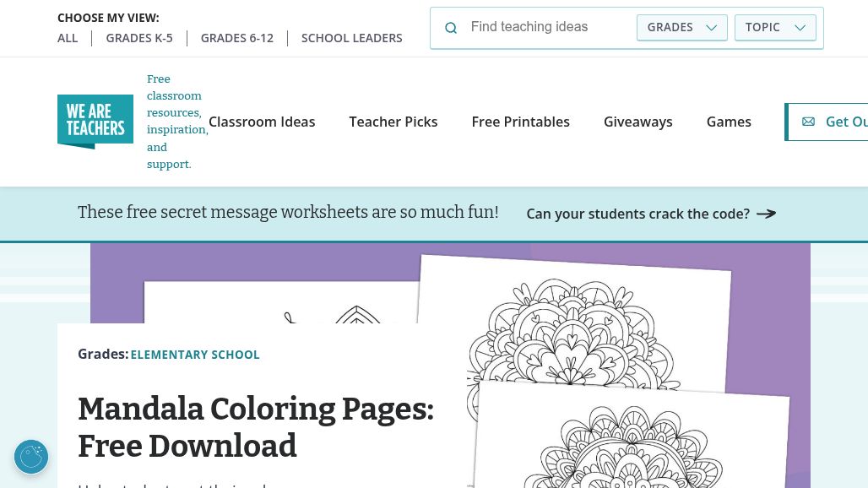Expand the GRADES dropdown
868x488 pixels.
(x=682, y=28)
